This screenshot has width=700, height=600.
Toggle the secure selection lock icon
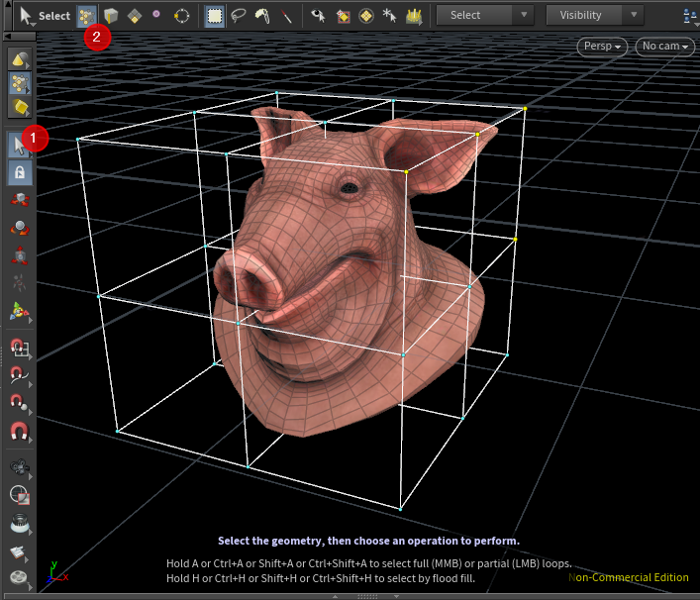tap(20, 172)
